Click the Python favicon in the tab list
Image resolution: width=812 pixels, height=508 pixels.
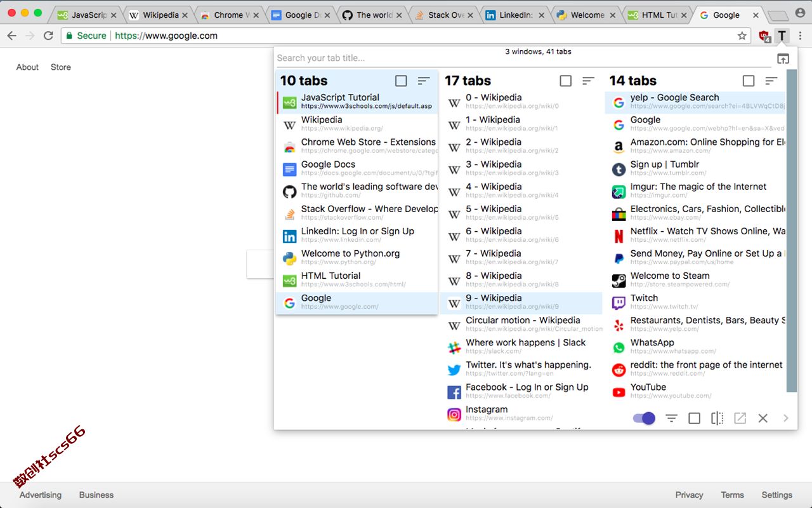(x=289, y=258)
